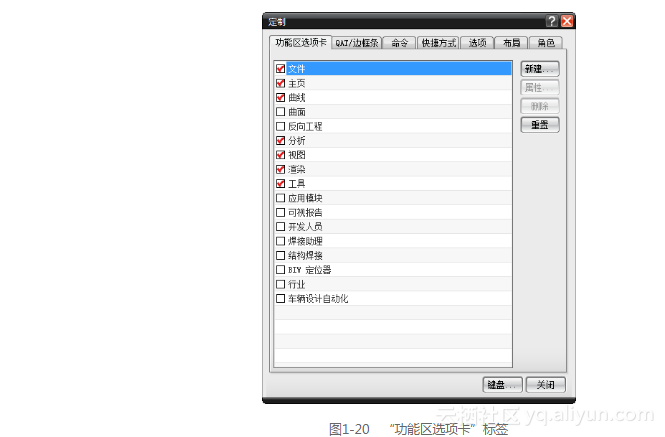The image size is (665, 437).
Task: Select the 主页 list row text
Action: click(296, 83)
